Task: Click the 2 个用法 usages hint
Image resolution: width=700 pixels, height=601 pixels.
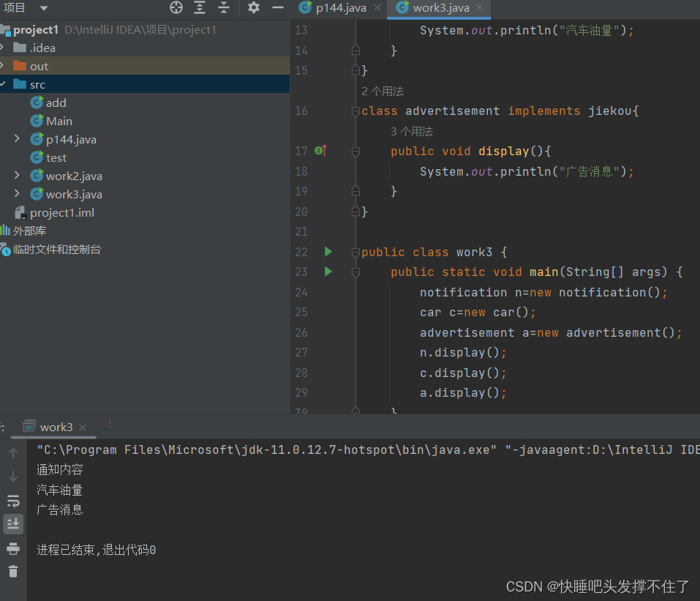Action: click(383, 92)
